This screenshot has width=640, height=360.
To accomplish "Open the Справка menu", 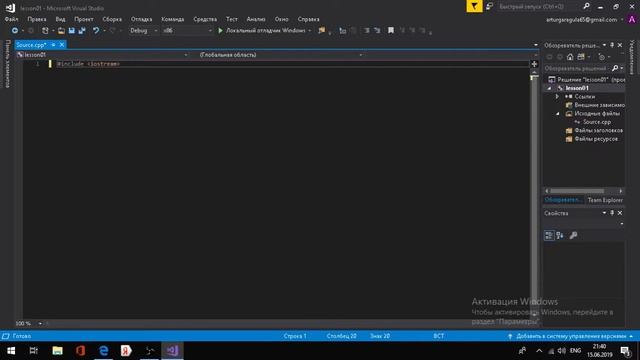I will coord(309,19).
